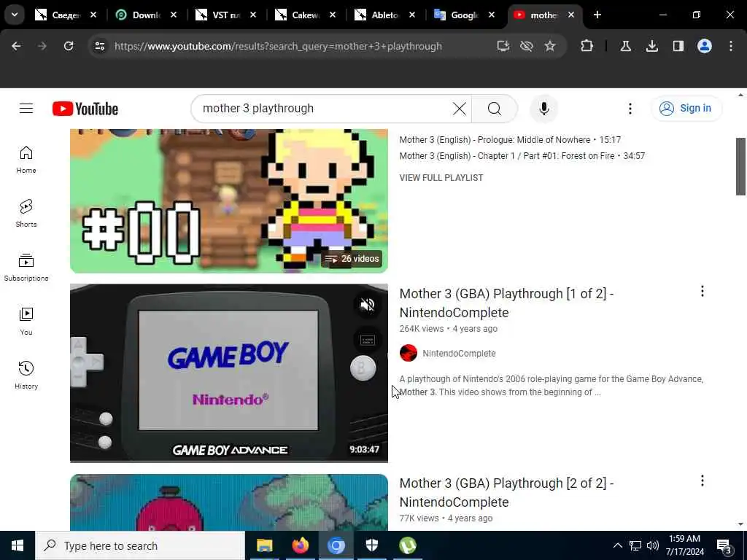This screenshot has height=560, width=747.
Task: Click the Game Boy Advance video thumbnail
Action: (x=228, y=373)
